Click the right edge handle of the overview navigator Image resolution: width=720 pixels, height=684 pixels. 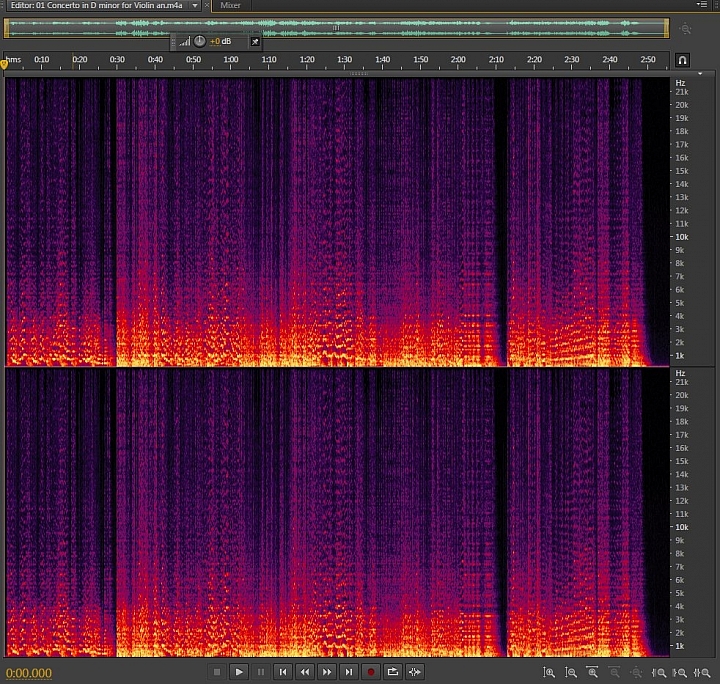[666, 28]
